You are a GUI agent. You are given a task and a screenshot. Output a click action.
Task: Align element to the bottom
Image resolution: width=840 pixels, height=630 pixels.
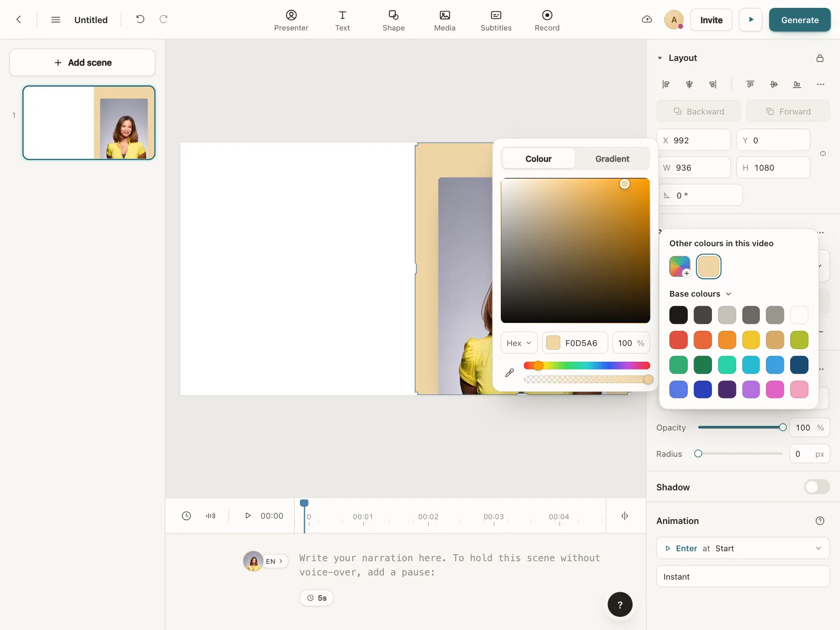(797, 85)
